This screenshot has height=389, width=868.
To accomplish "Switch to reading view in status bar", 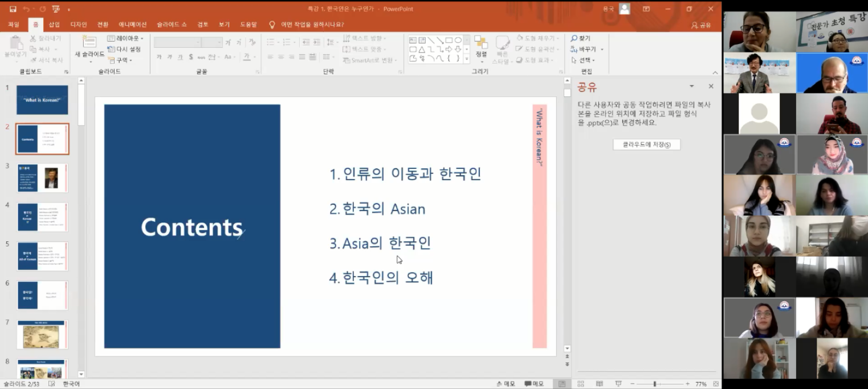I will (x=600, y=384).
